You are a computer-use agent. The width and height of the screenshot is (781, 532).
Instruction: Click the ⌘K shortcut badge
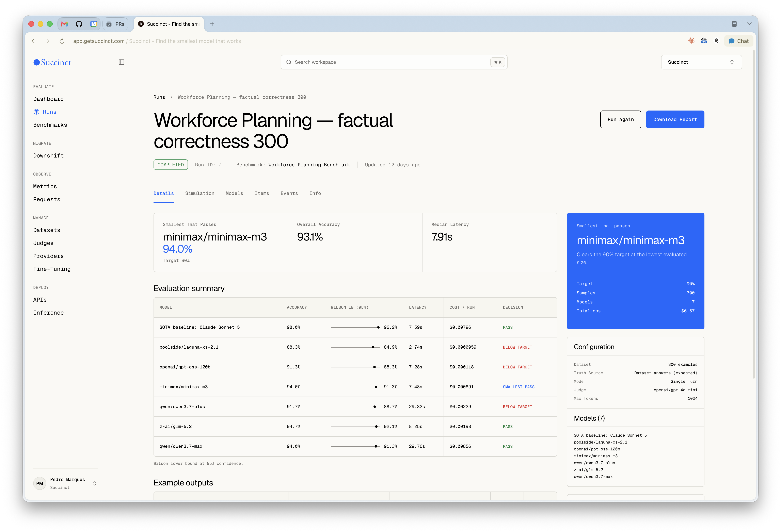tap(497, 62)
